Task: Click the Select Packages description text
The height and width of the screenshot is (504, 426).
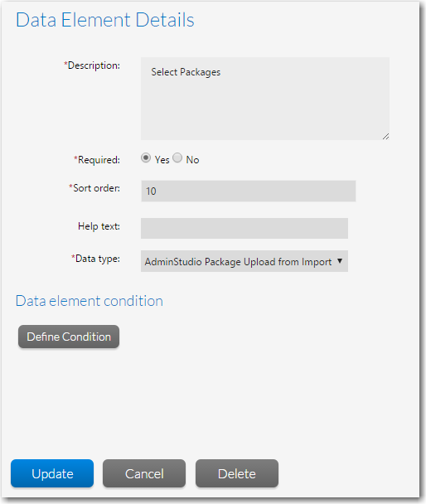Action: (186, 72)
